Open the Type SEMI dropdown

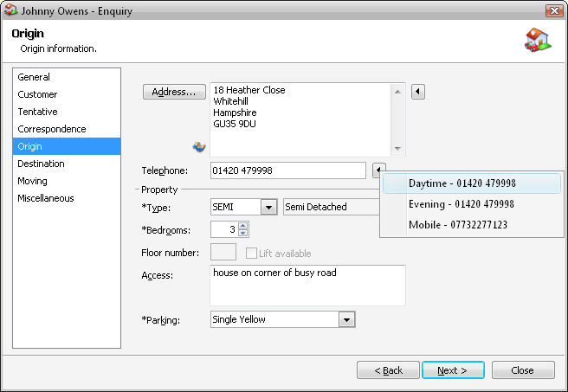[x=268, y=207]
